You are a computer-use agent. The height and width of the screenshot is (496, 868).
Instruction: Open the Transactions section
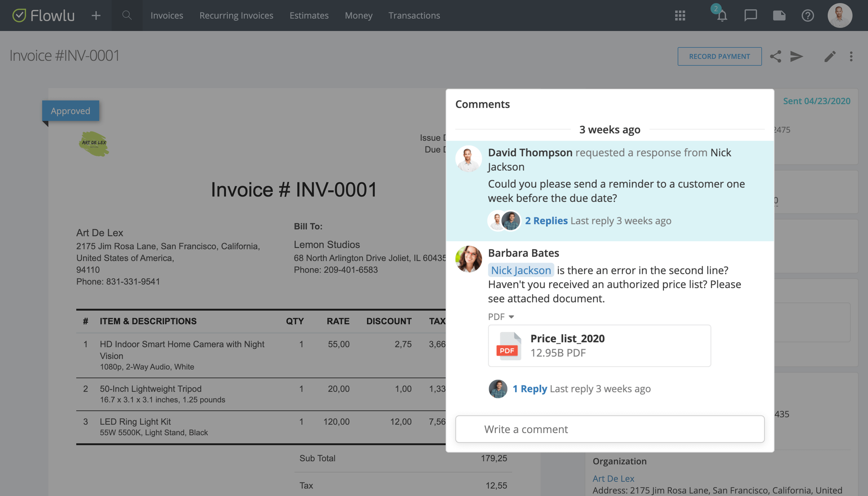tap(414, 15)
